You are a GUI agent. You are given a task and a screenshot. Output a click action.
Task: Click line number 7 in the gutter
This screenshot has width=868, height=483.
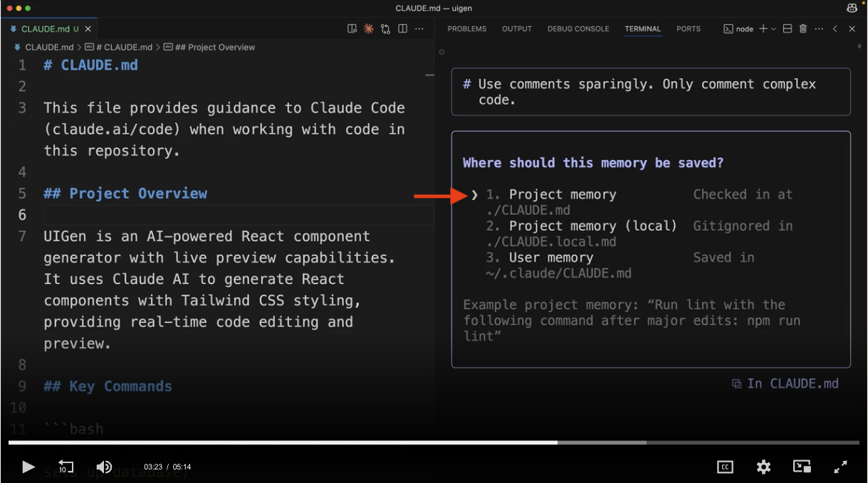(x=22, y=236)
